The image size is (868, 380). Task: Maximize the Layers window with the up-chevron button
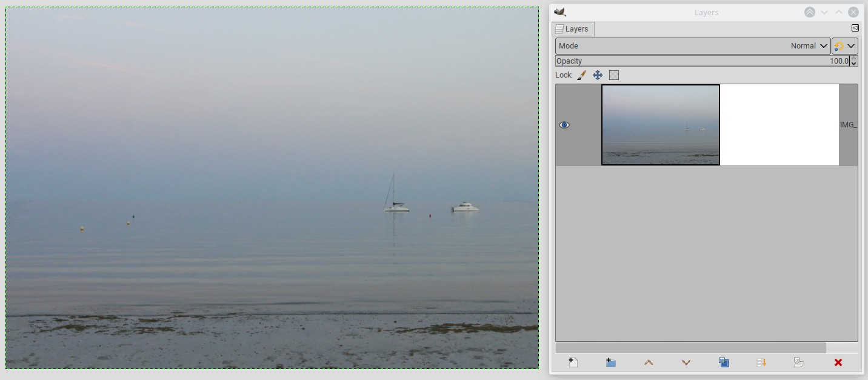tap(839, 12)
